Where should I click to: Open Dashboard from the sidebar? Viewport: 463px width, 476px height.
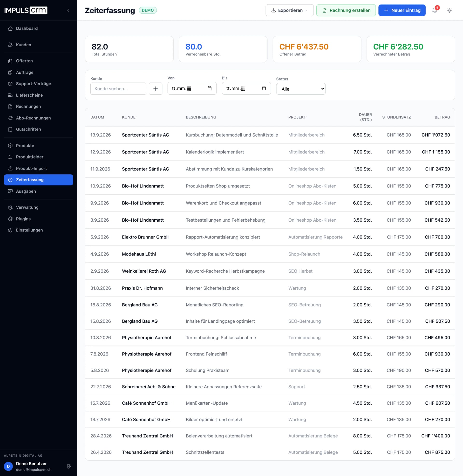38,28
